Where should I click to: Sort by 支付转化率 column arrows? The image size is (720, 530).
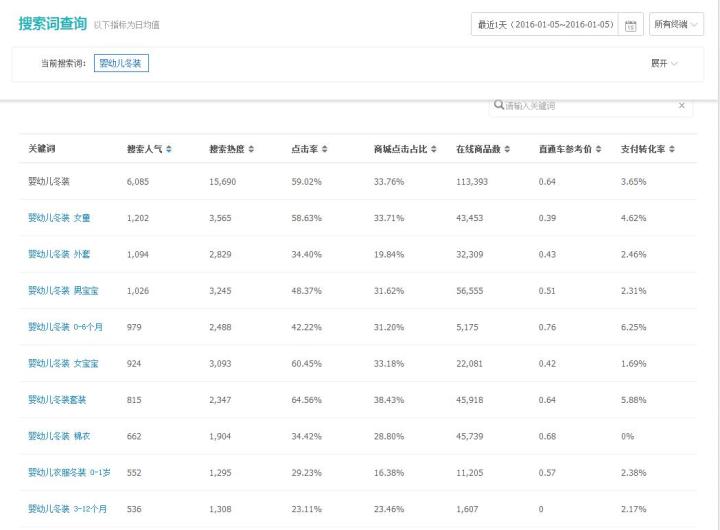pyautogui.click(x=672, y=149)
